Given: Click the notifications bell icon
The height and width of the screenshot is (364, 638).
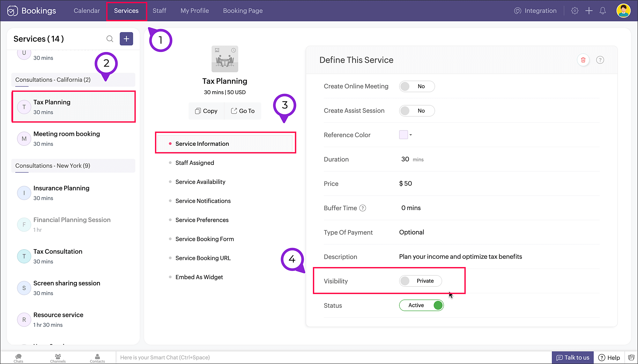Looking at the screenshot, I should (x=603, y=11).
